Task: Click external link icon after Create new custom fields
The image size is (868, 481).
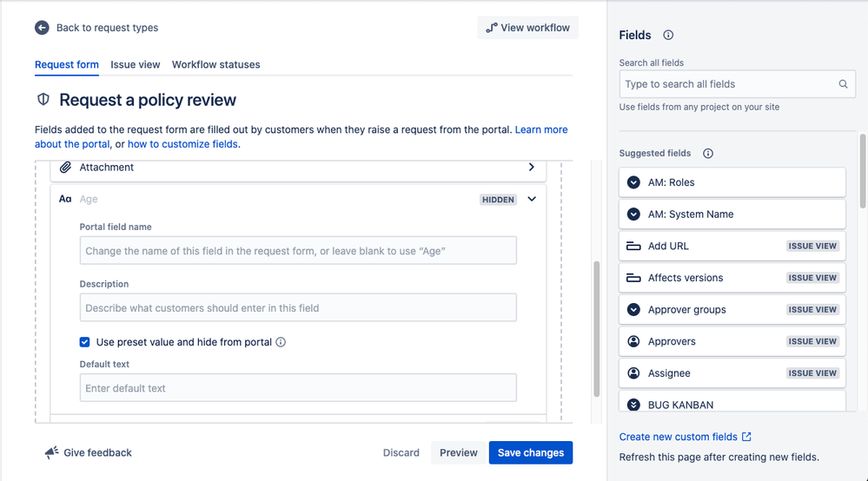Action: coord(746,437)
